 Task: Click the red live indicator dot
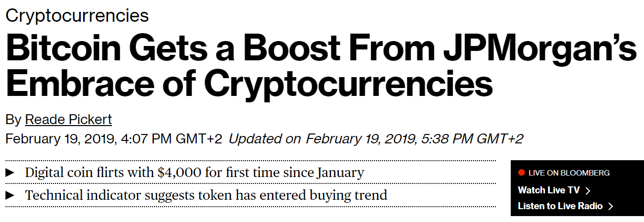pyautogui.click(x=521, y=173)
